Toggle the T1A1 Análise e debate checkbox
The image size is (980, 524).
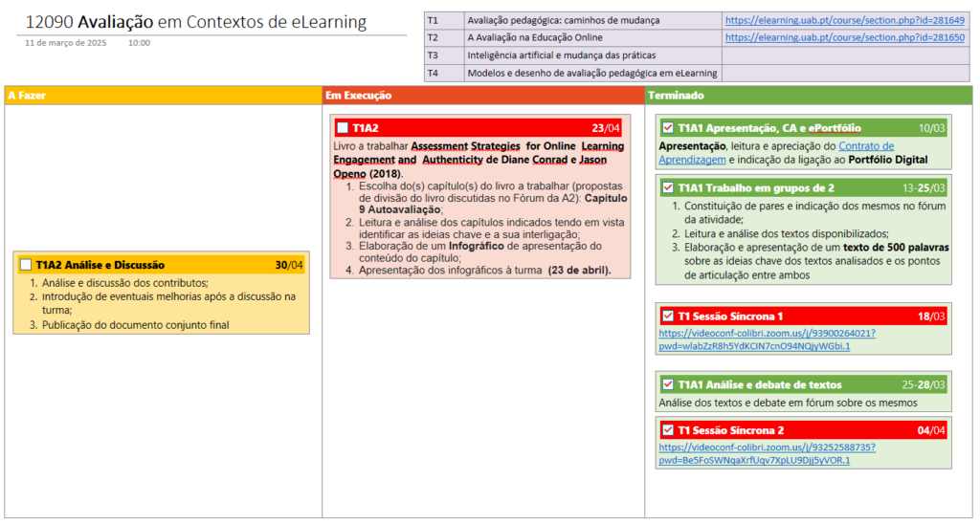[x=667, y=384]
